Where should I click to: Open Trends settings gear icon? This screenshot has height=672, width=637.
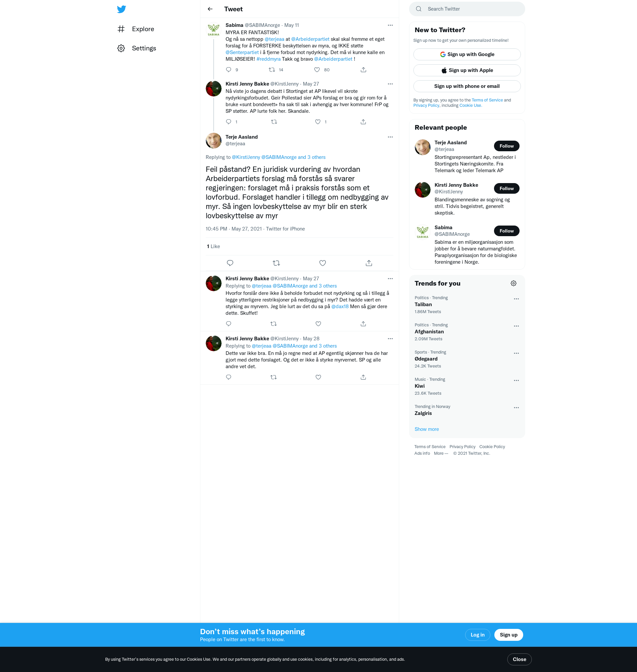tap(513, 283)
